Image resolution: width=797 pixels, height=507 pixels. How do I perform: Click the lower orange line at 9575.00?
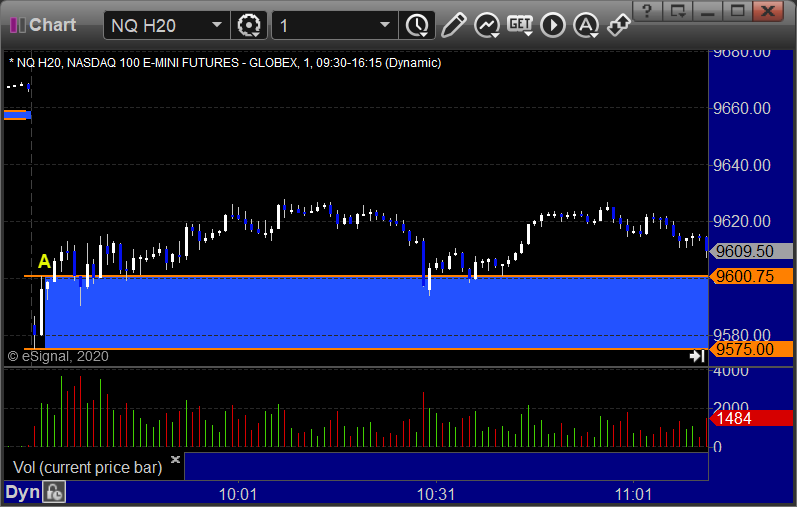(x=366, y=349)
